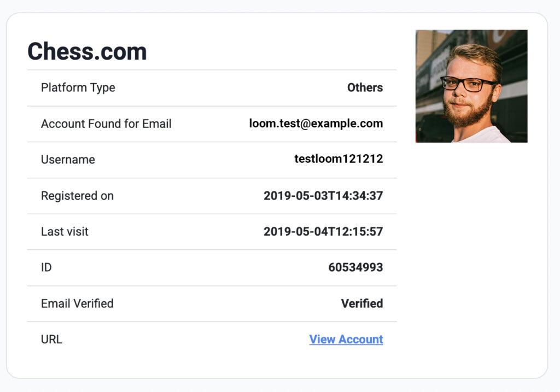Click the Registered on label
Viewport: 560px width, 392px height.
78,196
